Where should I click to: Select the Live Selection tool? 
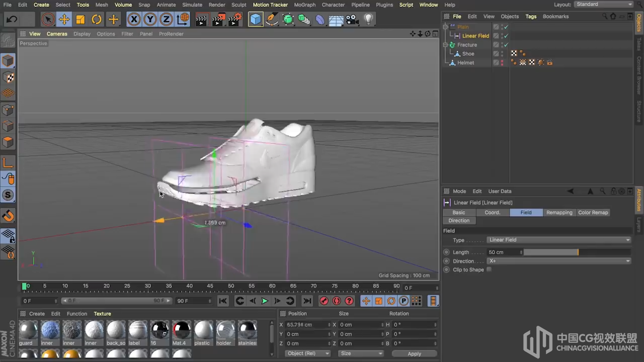point(48,20)
